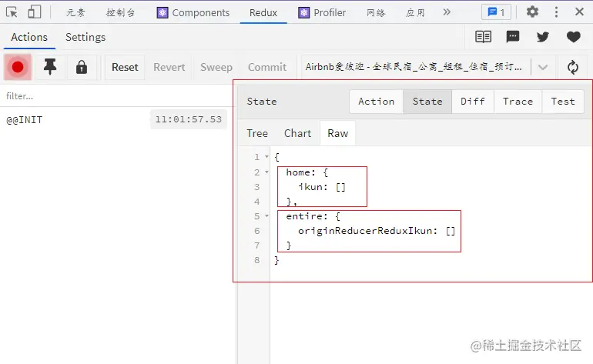Switch inspector to Diff view
This screenshot has width=593, height=364.
tap(473, 102)
